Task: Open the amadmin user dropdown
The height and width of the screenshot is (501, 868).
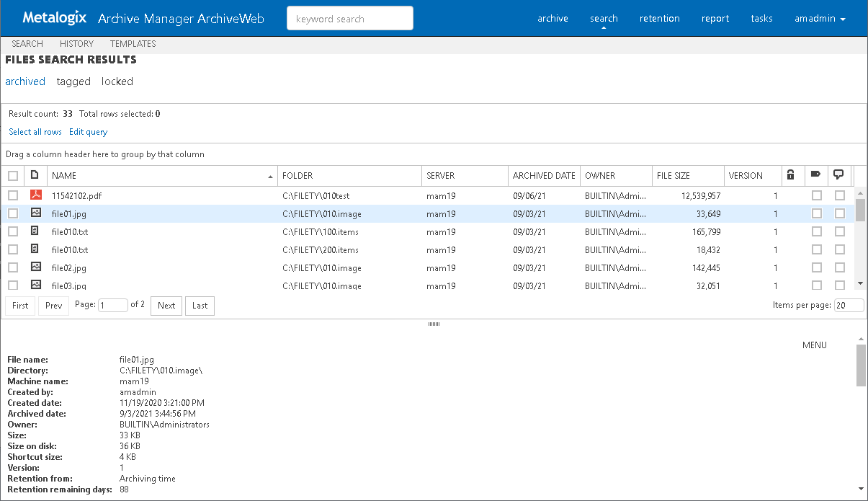Action: 820,19
